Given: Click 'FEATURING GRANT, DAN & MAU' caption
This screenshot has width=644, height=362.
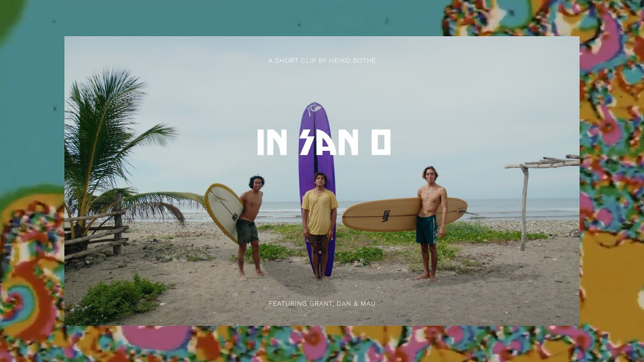Looking at the screenshot, I should coord(322,304).
